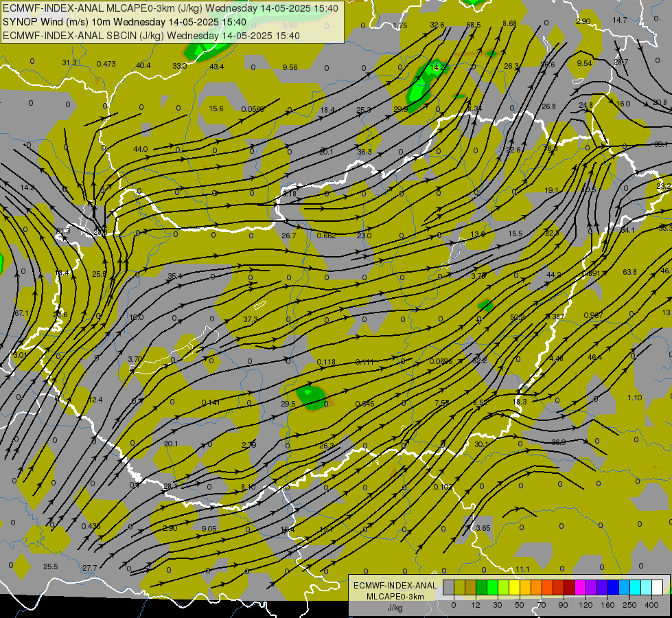Screen dimensions: 672x618
Task: Select the 67.1 data value
Action: [21, 313]
